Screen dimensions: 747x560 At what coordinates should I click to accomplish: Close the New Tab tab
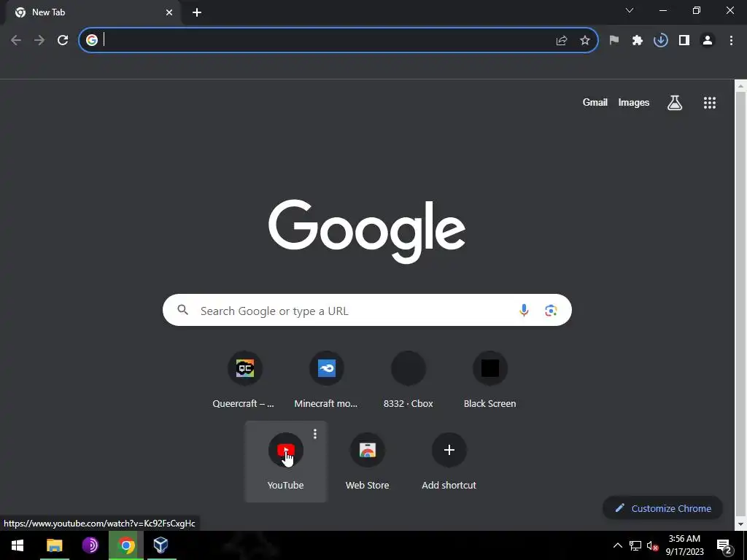point(169,12)
